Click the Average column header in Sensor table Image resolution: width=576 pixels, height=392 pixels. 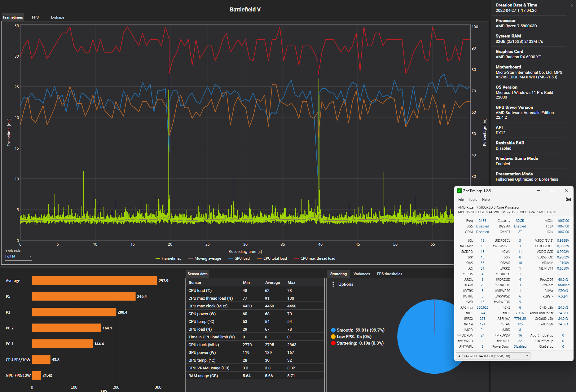tap(272, 282)
